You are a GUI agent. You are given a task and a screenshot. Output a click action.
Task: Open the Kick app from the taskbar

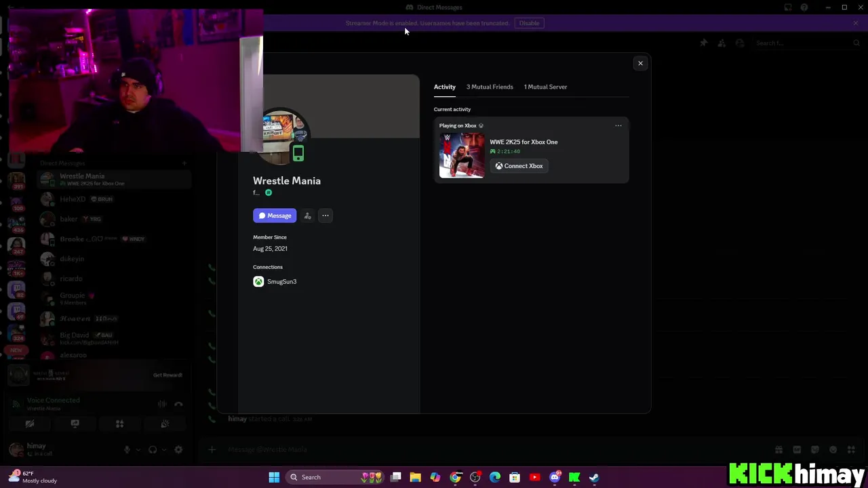click(574, 477)
